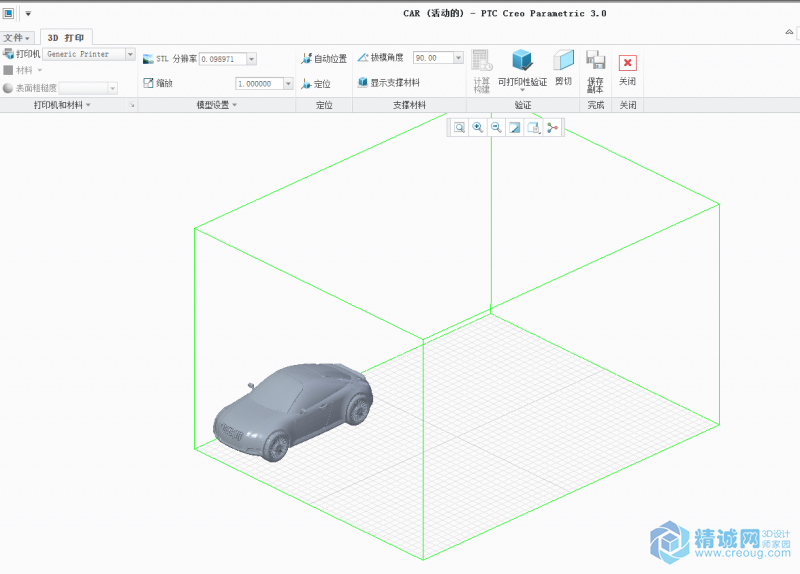
Task: Run 可打印性验证 printability validation
Action: pyautogui.click(x=522, y=68)
